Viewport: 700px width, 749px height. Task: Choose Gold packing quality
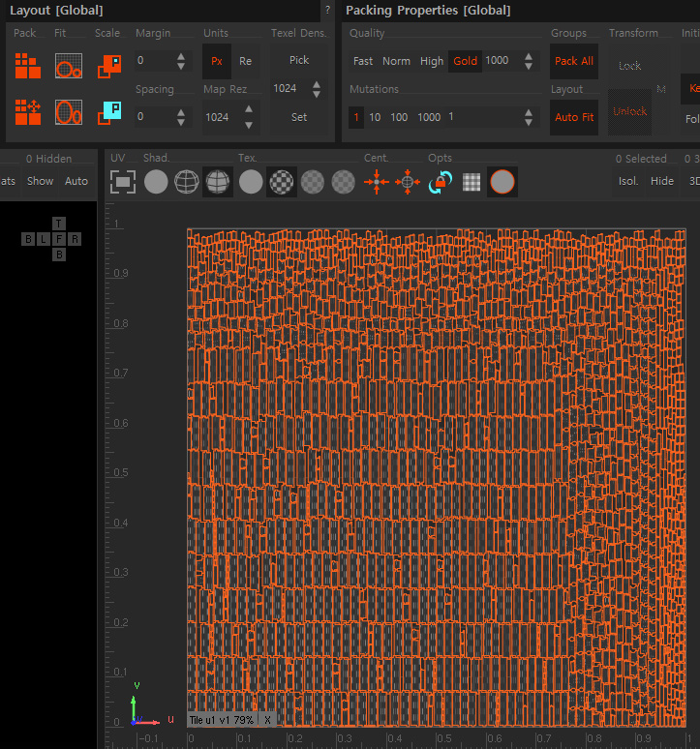(466, 61)
